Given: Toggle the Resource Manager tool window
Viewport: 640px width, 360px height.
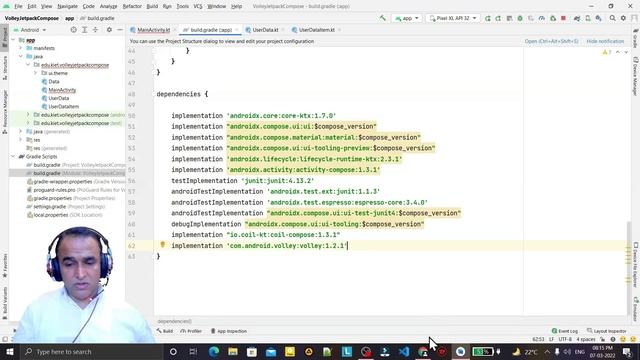Looking at the screenshot, I should 4,111.
